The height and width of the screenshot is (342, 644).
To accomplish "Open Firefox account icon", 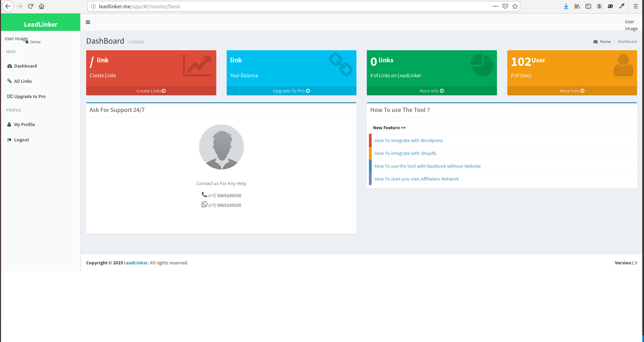I will click(599, 6).
